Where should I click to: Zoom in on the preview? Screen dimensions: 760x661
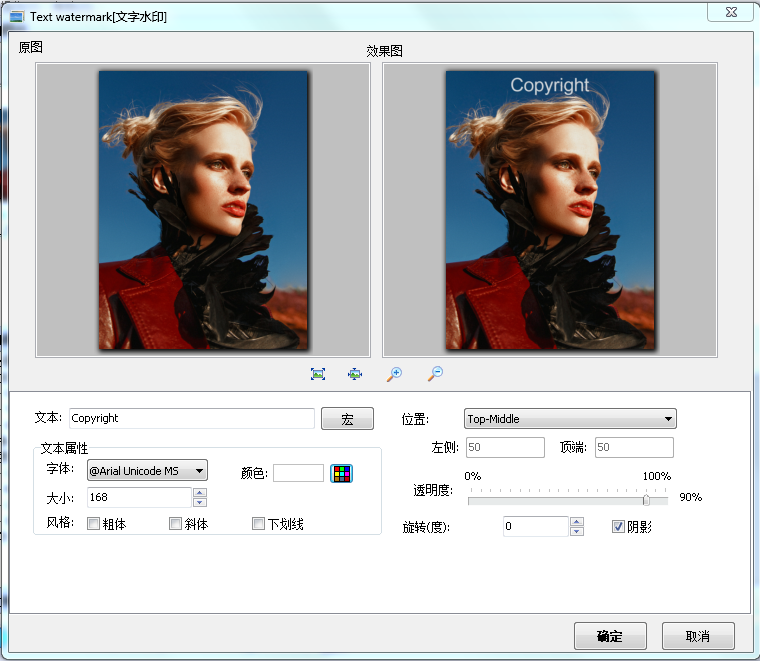pos(395,374)
